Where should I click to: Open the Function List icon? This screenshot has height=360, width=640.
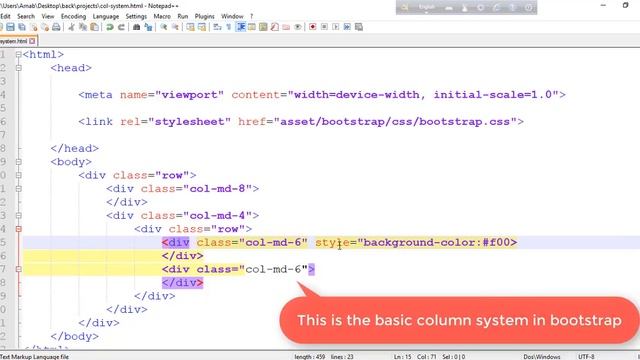point(275,27)
